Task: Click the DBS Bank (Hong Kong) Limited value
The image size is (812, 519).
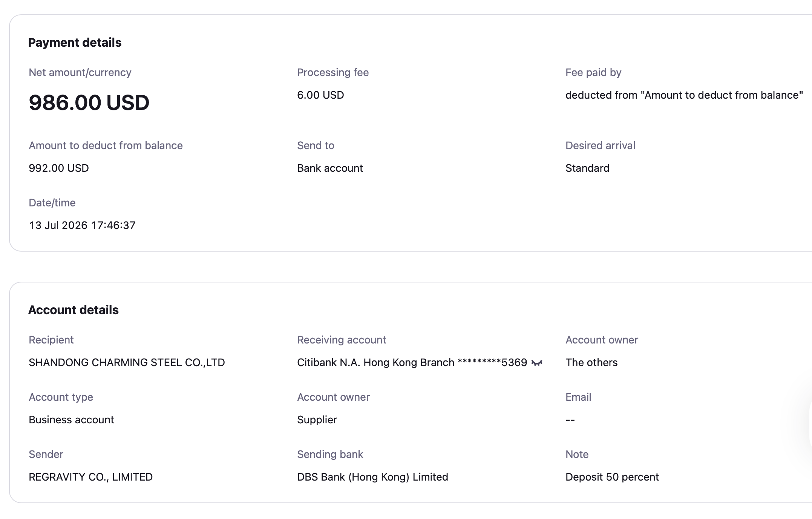Action: click(372, 477)
